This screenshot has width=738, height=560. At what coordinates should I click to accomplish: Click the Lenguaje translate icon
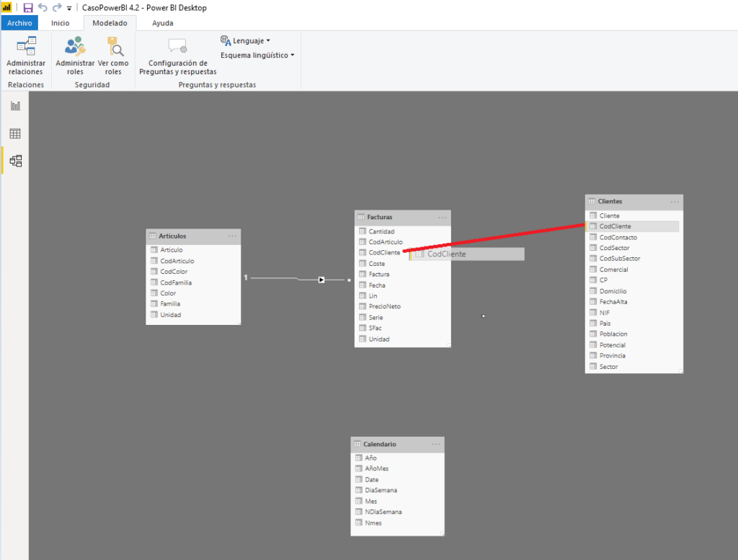(x=226, y=41)
